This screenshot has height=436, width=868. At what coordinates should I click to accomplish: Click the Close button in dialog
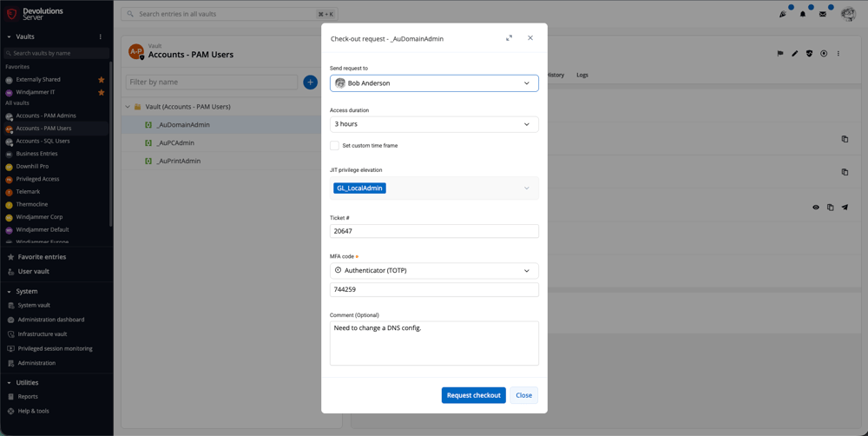(523, 395)
